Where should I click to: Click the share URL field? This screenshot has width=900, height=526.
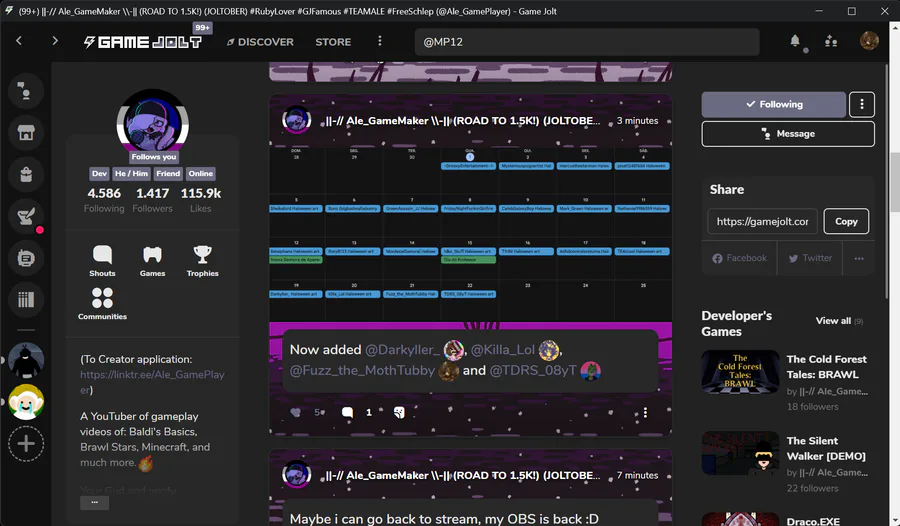(x=762, y=221)
